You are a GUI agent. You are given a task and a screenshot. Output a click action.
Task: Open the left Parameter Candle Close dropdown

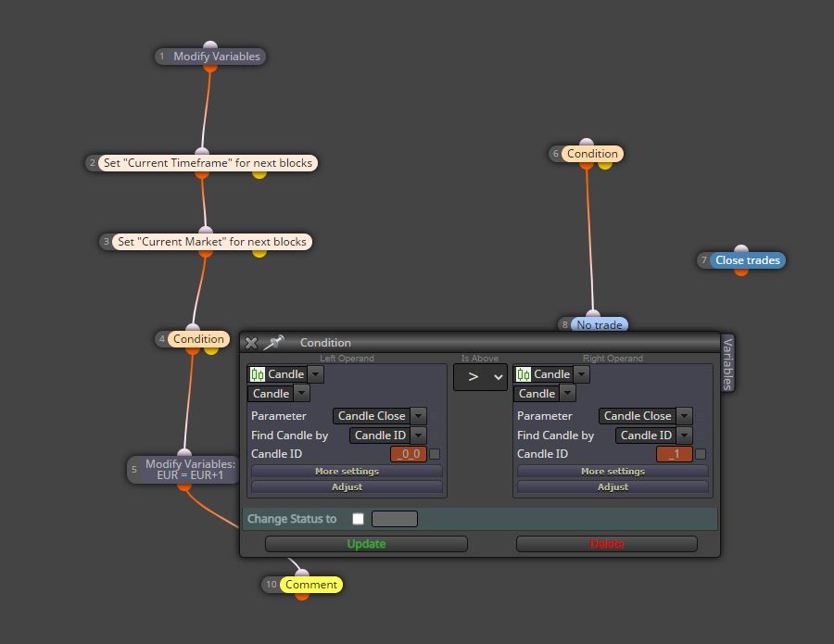click(379, 416)
